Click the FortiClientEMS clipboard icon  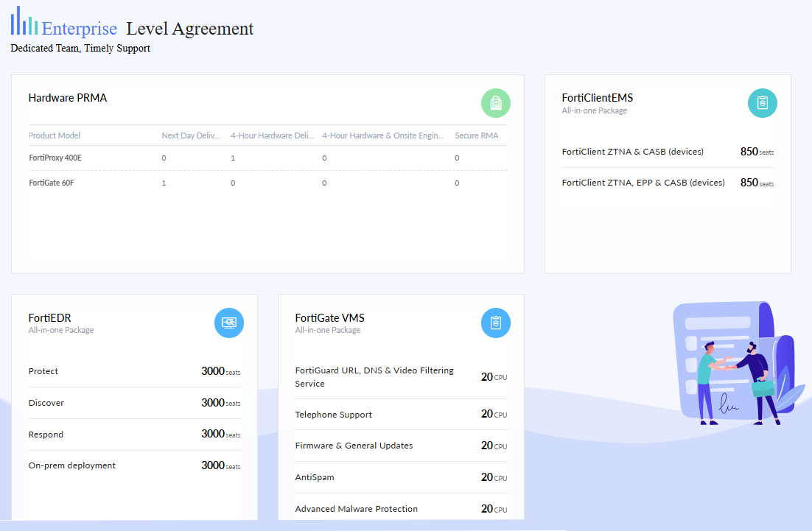(x=763, y=103)
